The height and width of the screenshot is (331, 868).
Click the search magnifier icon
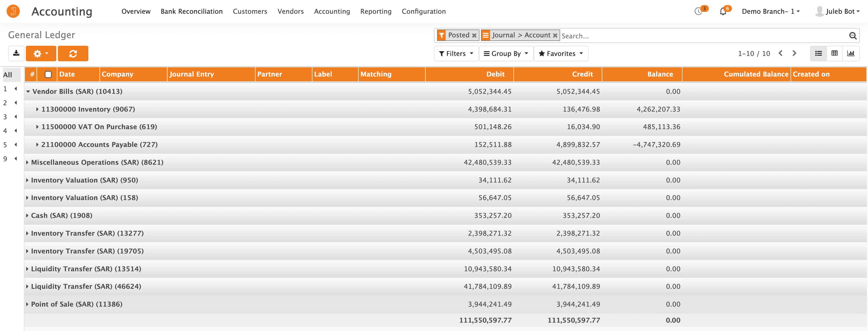(853, 35)
